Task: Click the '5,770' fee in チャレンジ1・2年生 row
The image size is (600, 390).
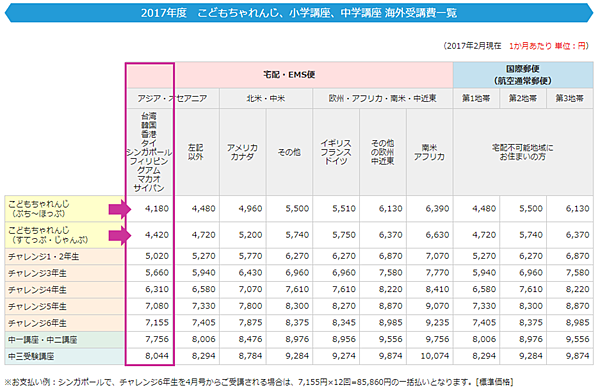Action: click(250, 256)
